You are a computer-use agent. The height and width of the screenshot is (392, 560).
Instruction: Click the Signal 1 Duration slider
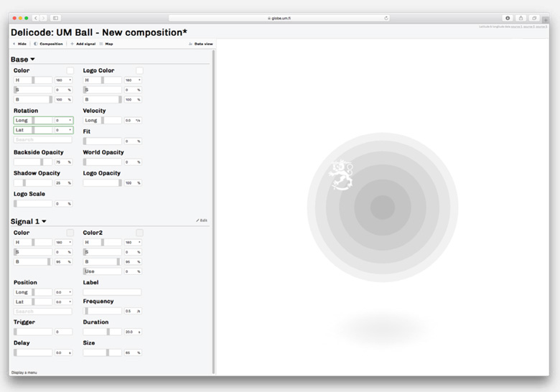[102, 332]
